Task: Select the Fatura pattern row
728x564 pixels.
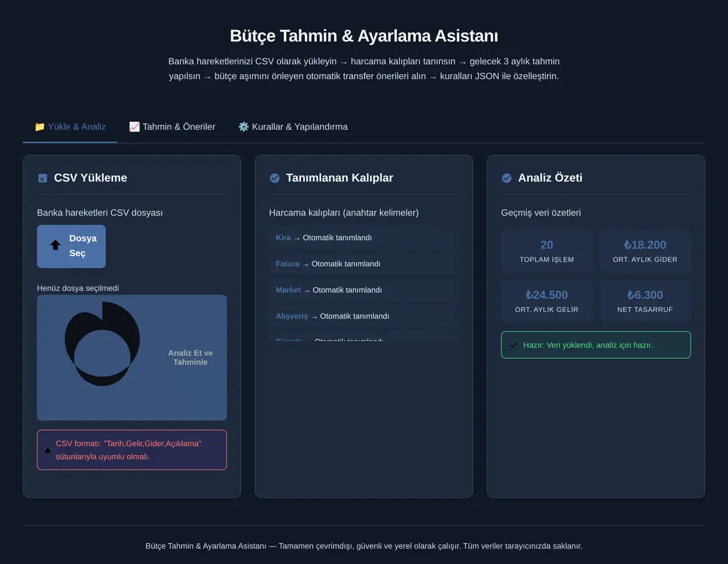Action: click(x=362, y=264)
